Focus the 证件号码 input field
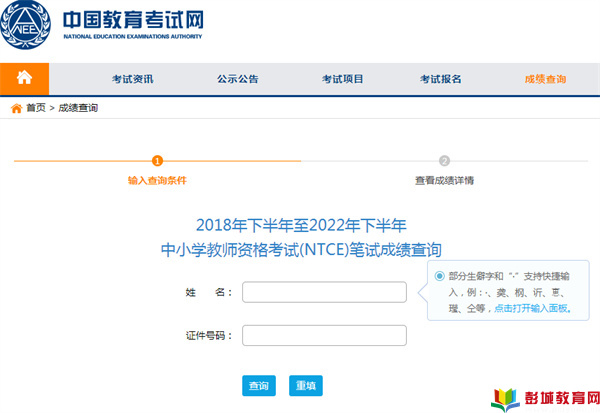600x413 pixels. pyautogui.click(x=324, y=335)
